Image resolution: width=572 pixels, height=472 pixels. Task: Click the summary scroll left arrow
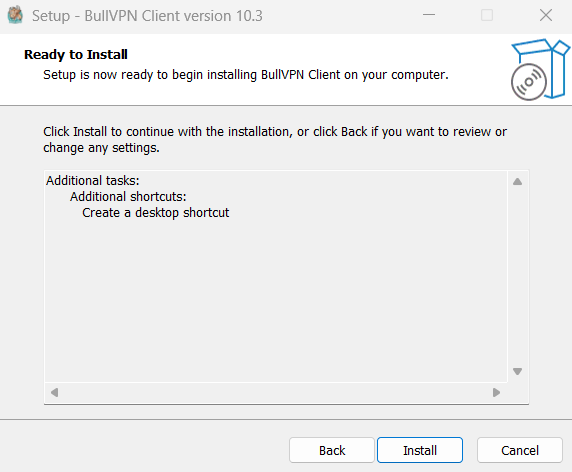click(x=55, y=392)
